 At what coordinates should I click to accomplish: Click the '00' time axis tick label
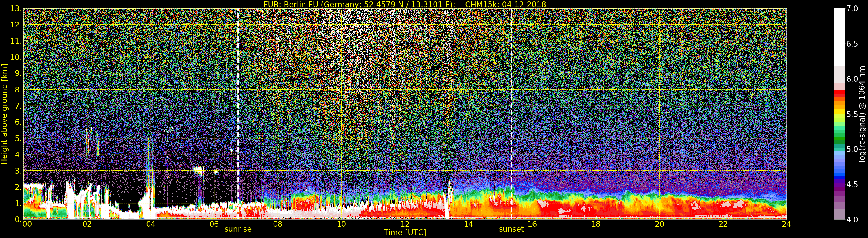27,224
